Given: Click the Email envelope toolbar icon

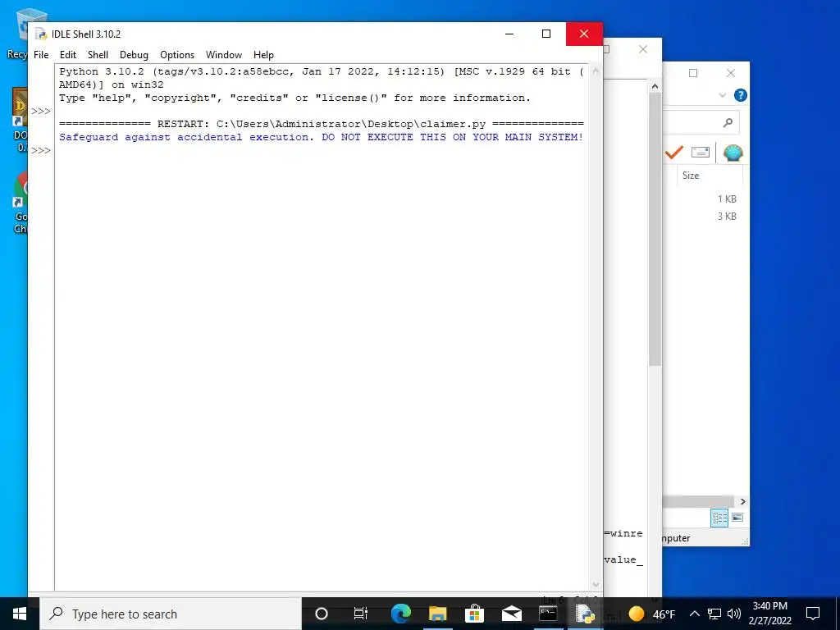Looking at the screenshot, I should 701,153.
